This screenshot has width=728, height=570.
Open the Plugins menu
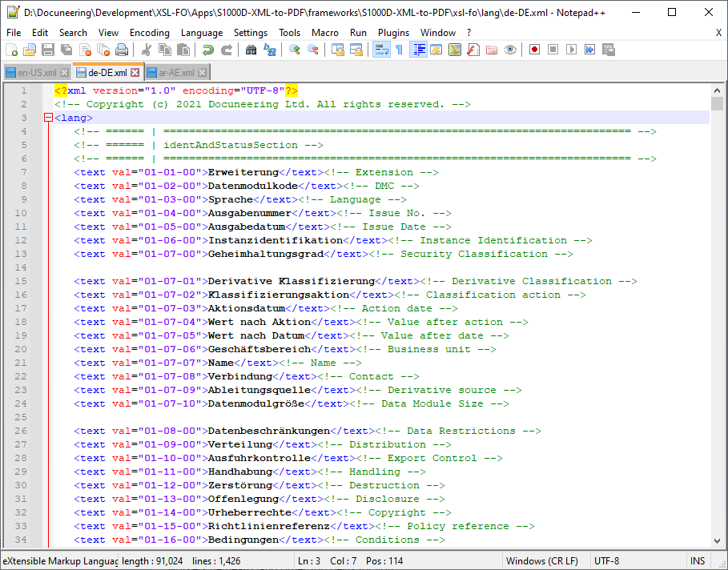tap(393, 33)
